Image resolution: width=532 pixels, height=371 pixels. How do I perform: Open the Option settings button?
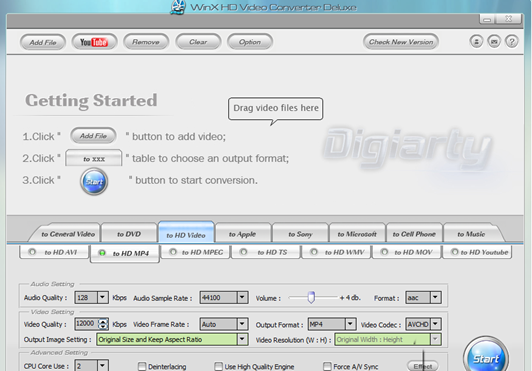point(250,42)
